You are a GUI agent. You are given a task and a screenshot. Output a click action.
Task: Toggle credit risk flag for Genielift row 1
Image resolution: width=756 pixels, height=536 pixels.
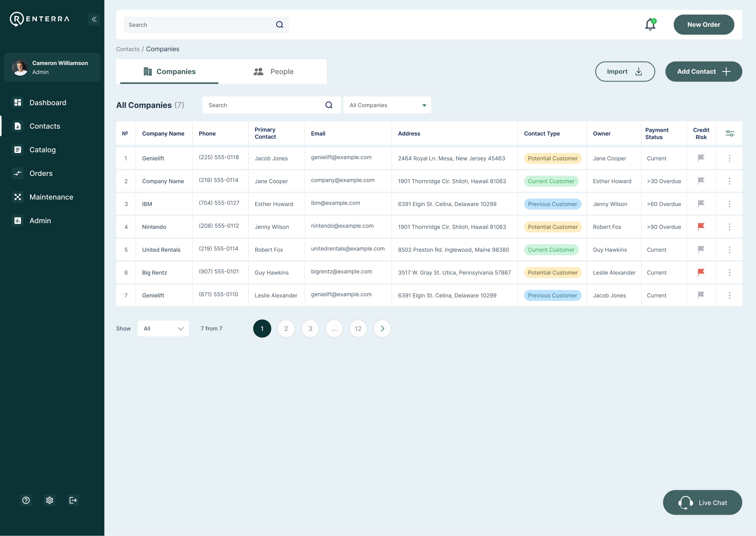[x=701, y=158]
